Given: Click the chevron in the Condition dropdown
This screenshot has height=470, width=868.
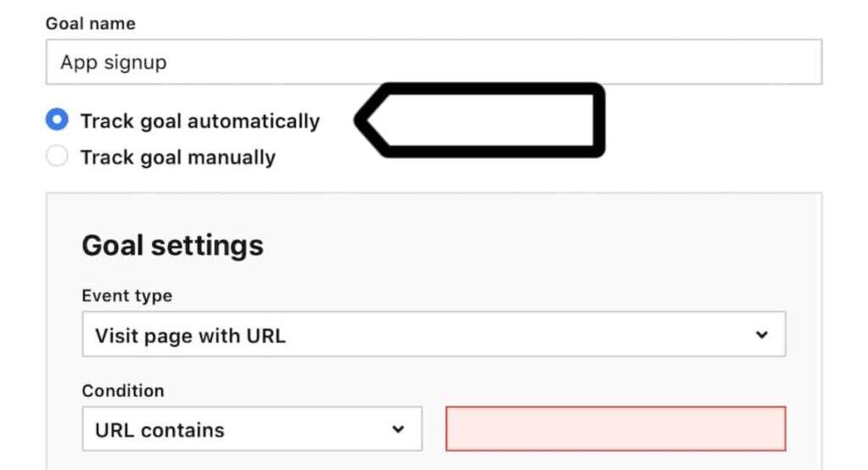Looking at the screenshot, I should click(398, 429).
